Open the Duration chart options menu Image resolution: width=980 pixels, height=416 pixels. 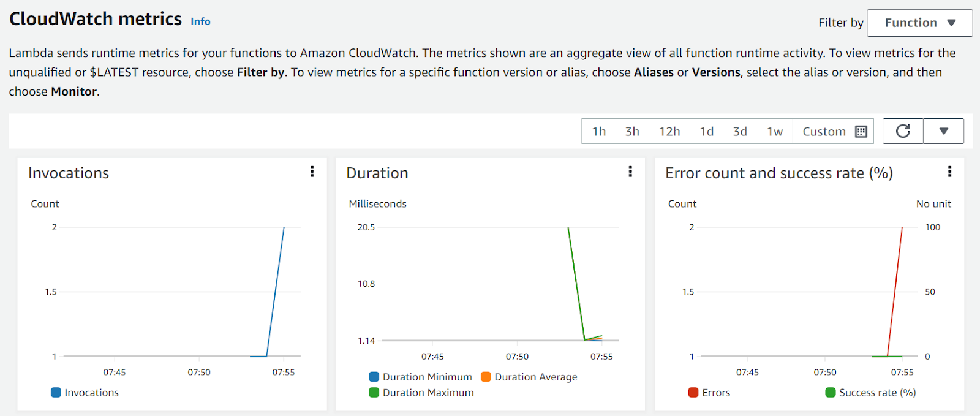630,172
